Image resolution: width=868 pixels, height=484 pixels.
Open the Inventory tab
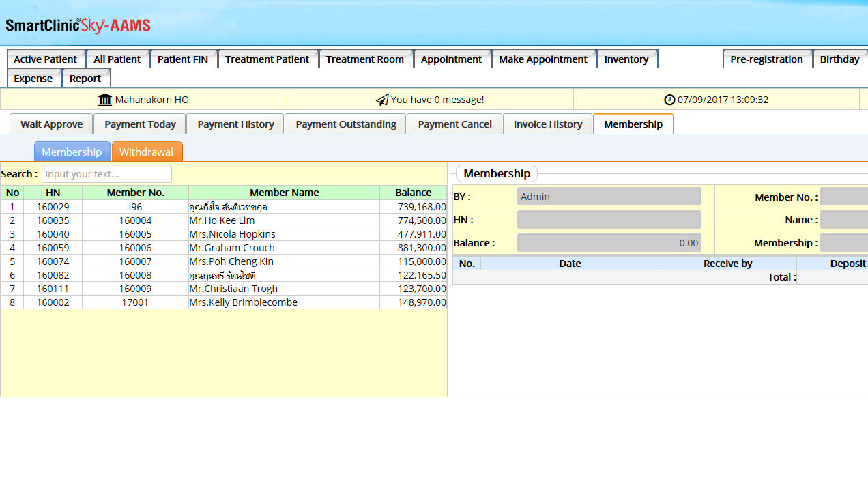tap(626, 59)
